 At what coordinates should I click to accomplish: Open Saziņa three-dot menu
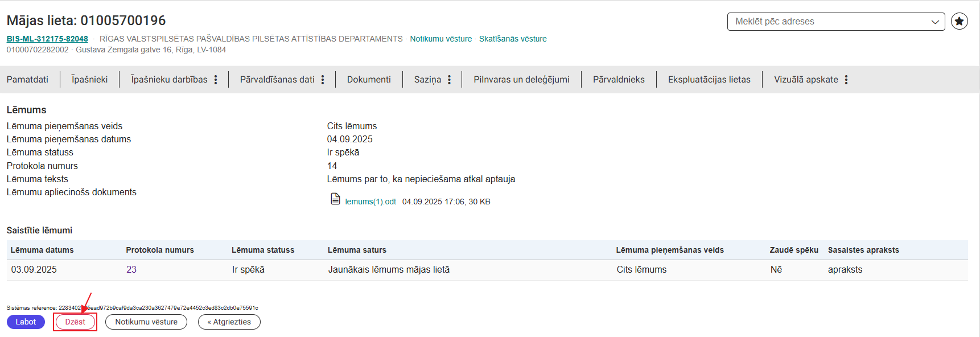pyautogui.click(x=449, y=80)
